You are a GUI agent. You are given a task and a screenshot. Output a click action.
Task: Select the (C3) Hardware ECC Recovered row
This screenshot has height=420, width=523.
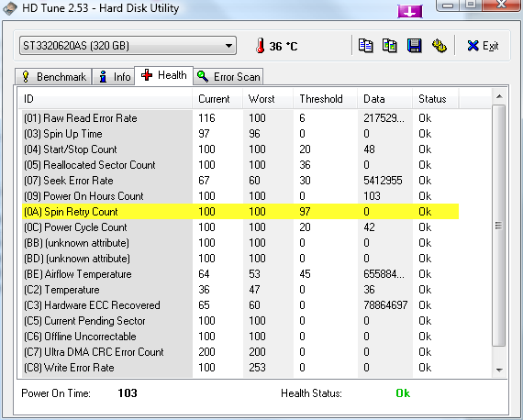pyautogui.click(x=240, y=305)
